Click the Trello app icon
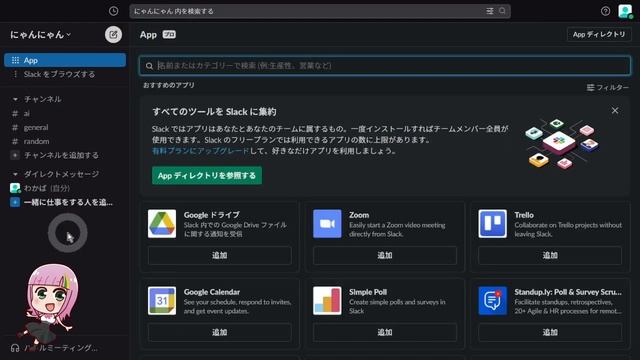The height and width of the screenshot is (360, 640). (x=493, y=224)
